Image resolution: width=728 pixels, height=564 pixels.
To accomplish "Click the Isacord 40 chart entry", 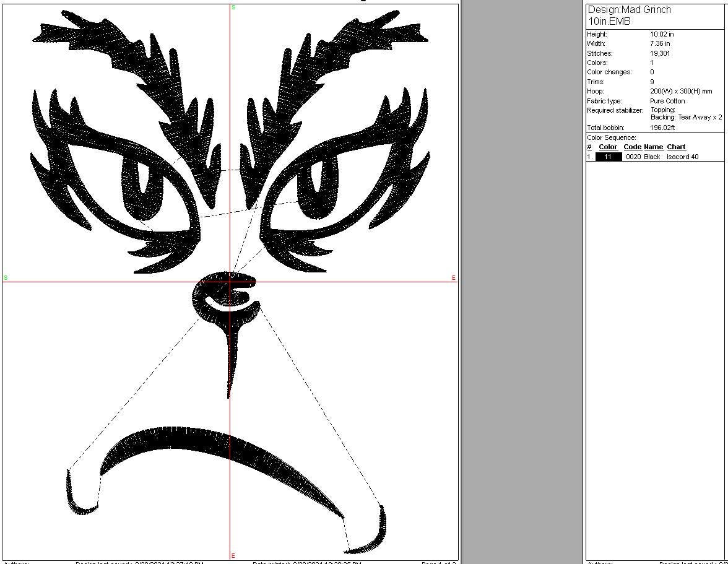I will click(682, 157).
